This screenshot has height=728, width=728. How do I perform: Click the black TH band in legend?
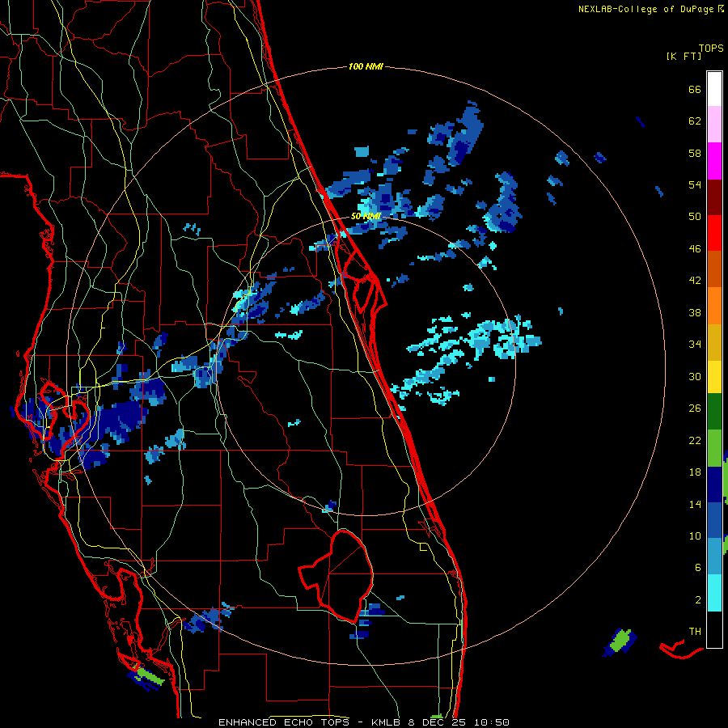[x=714, y=629]
